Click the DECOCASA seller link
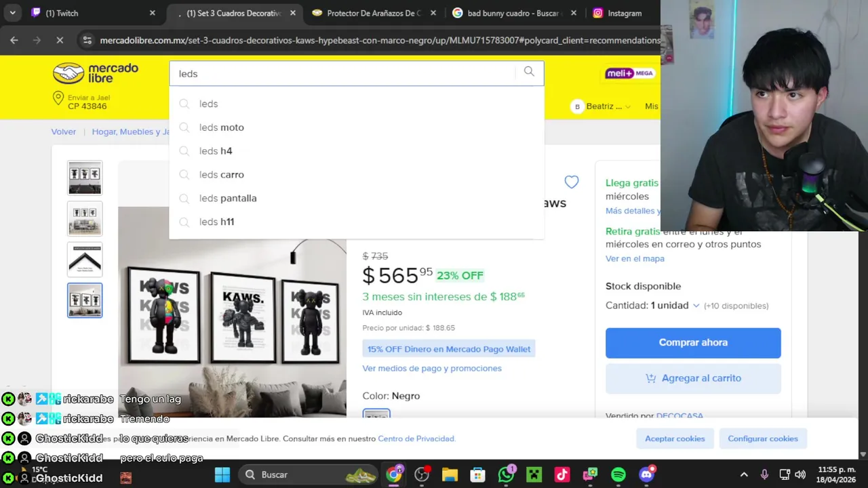 680,415
